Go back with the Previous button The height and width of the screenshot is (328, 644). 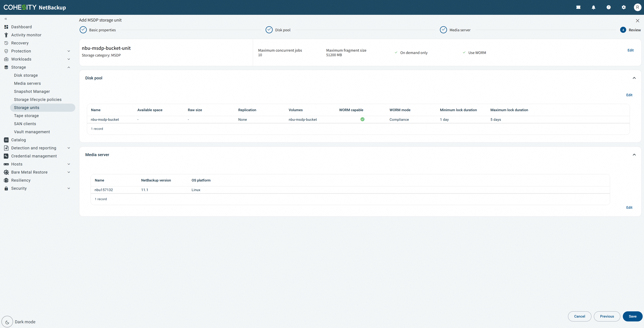(607, 316)
